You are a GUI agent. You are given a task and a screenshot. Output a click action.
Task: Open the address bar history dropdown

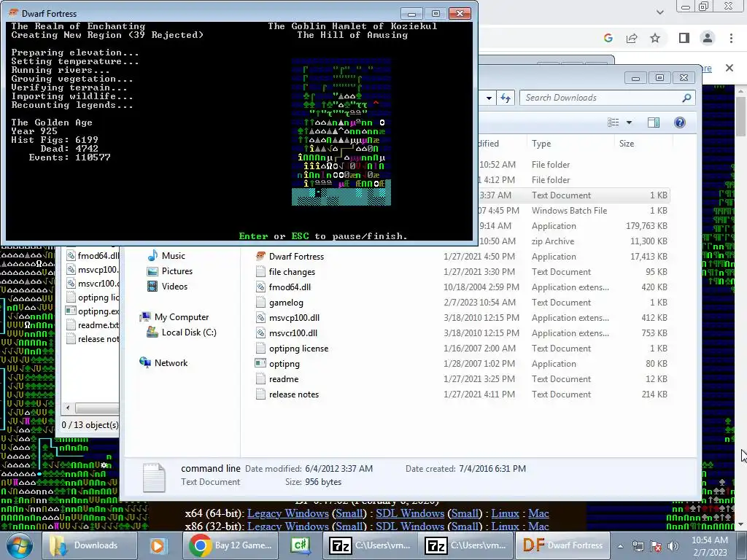coord(489,98)
